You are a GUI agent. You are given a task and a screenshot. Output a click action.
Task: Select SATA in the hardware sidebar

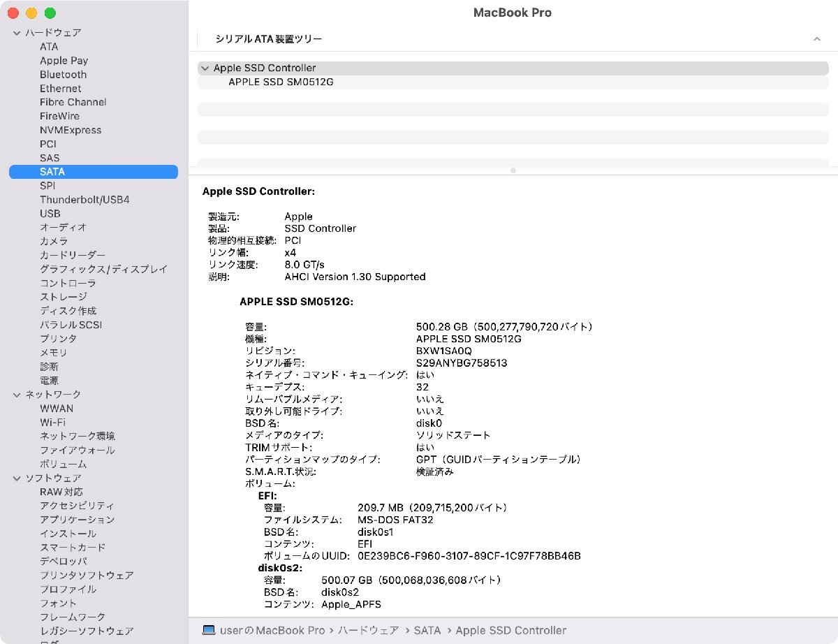tap(49, 171)
